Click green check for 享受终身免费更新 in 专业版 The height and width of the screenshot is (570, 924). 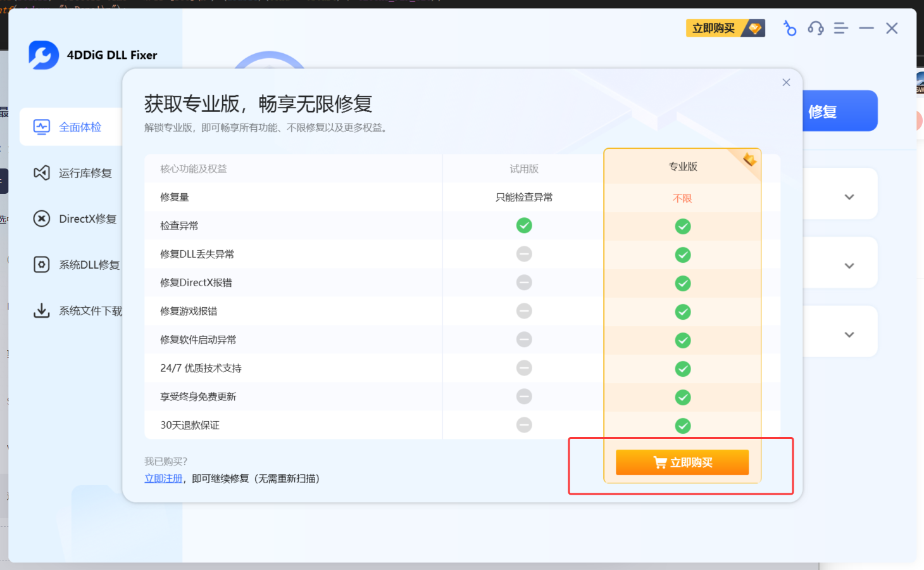683,397
